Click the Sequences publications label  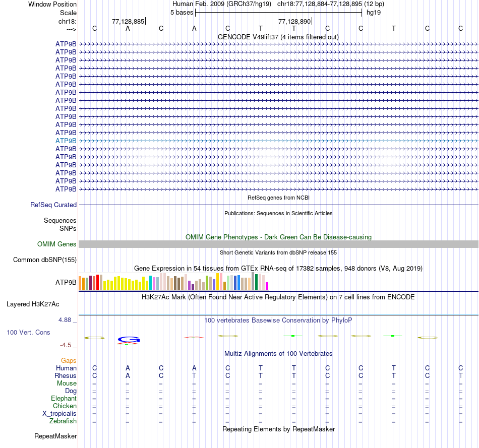[60, 221]
